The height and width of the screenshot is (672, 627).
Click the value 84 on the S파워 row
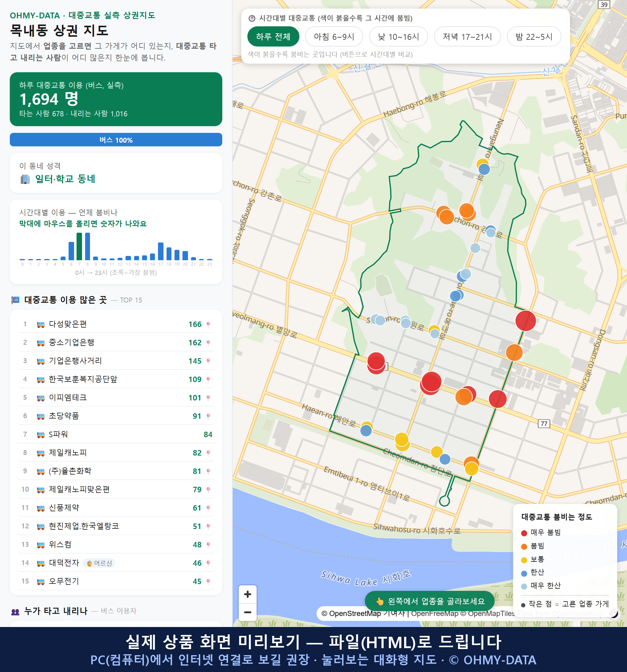pos(208,434)
